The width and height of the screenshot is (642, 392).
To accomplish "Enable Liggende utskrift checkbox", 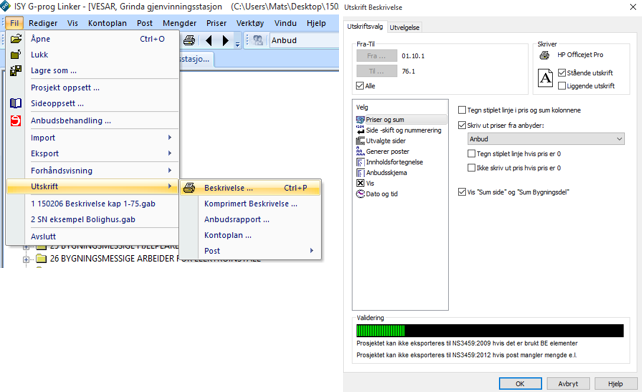I will click(562, 86).
